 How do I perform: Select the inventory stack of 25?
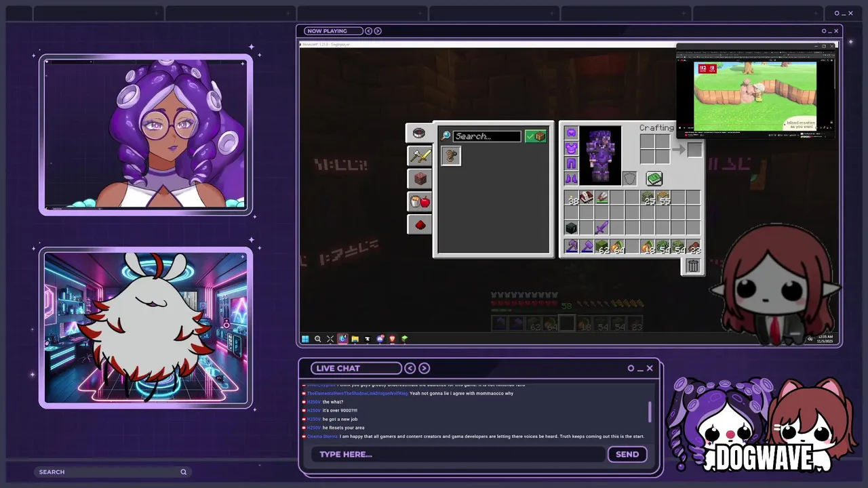tap(648, 198)
